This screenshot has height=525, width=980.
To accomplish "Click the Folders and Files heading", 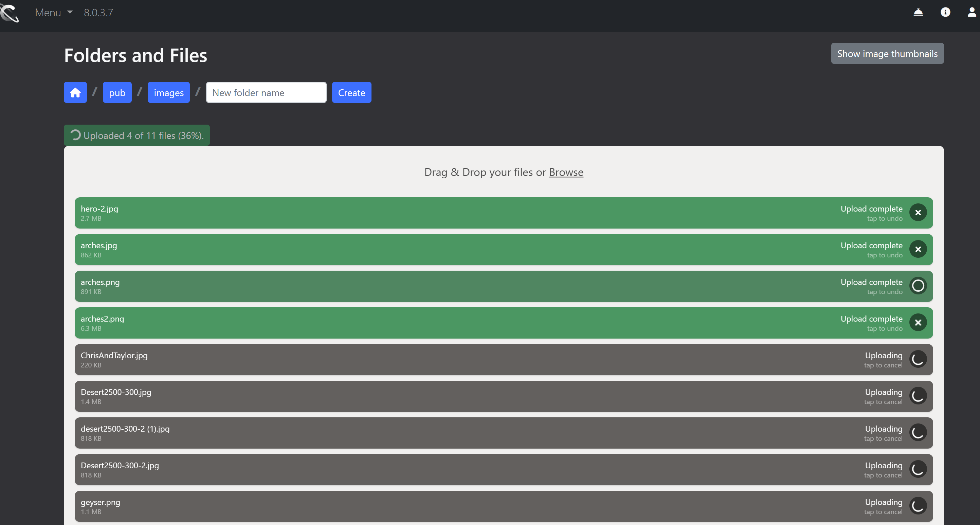I will (x=135, y=55).
